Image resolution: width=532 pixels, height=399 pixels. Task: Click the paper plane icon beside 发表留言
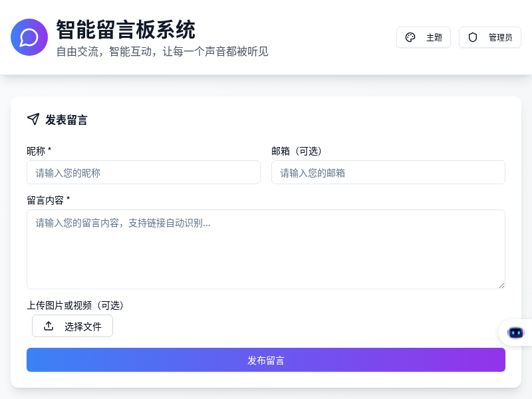[x=33, y=119]
